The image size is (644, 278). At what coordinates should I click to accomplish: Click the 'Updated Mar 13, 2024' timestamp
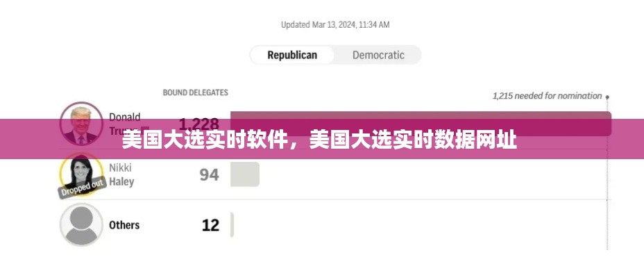[x=335, y=24]
